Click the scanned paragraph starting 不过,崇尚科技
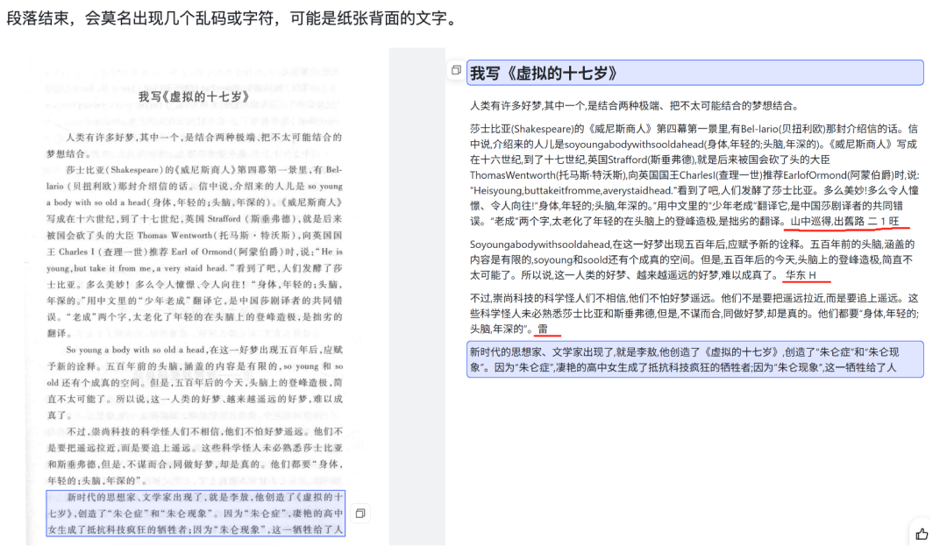947x560 pixels. click(195, 457)
